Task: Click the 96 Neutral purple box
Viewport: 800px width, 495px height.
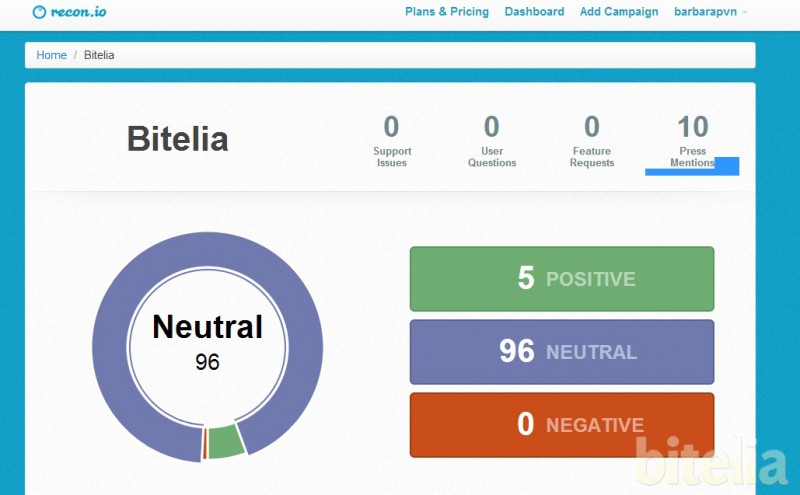Action: point(562,352)
